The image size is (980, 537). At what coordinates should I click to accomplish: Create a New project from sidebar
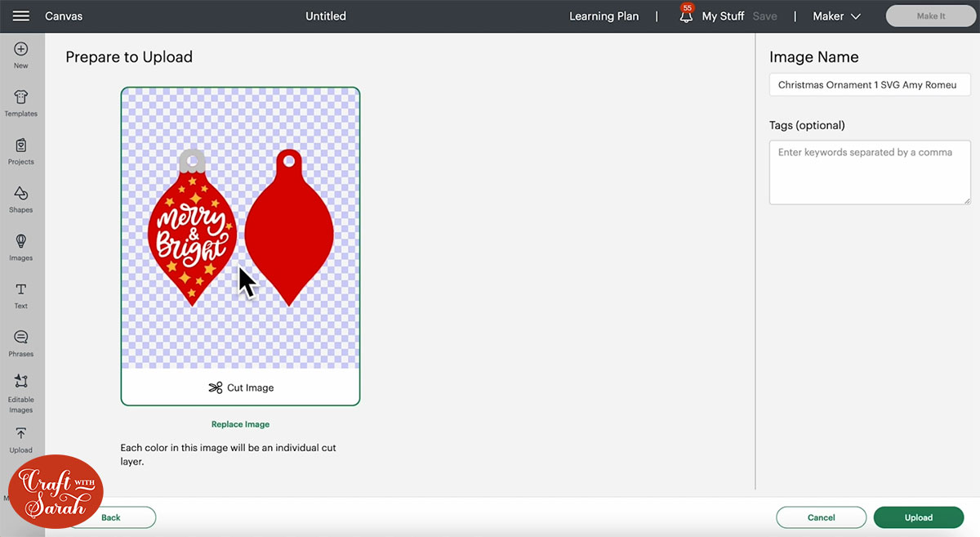(21, 56)
